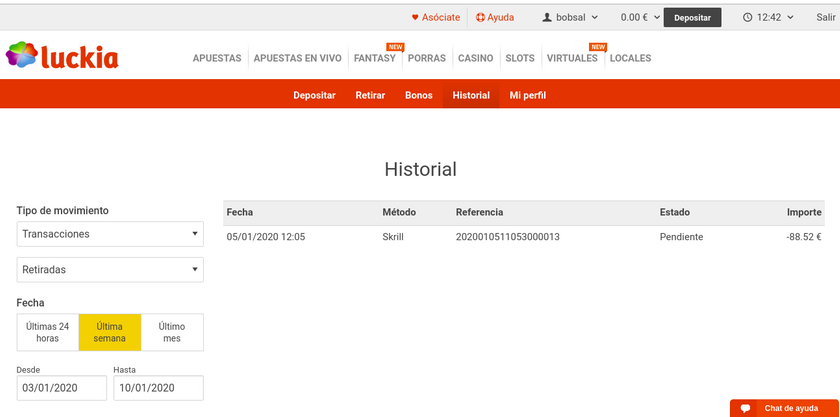
Task: Click the Importe column header
Action: [x=804, y=212]
